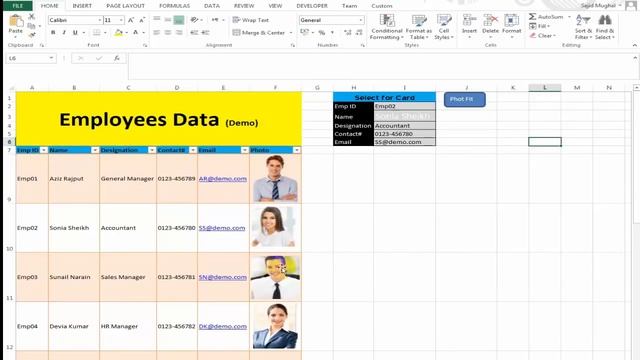Decrease font size with the small A icon
Screen dimensions: 640x360
[142, 20]
